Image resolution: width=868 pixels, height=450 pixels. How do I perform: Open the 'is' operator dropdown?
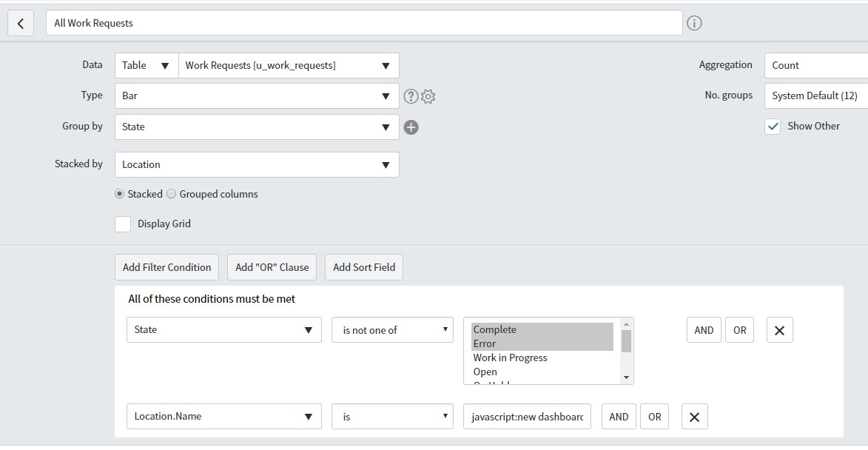coord(392,416)
